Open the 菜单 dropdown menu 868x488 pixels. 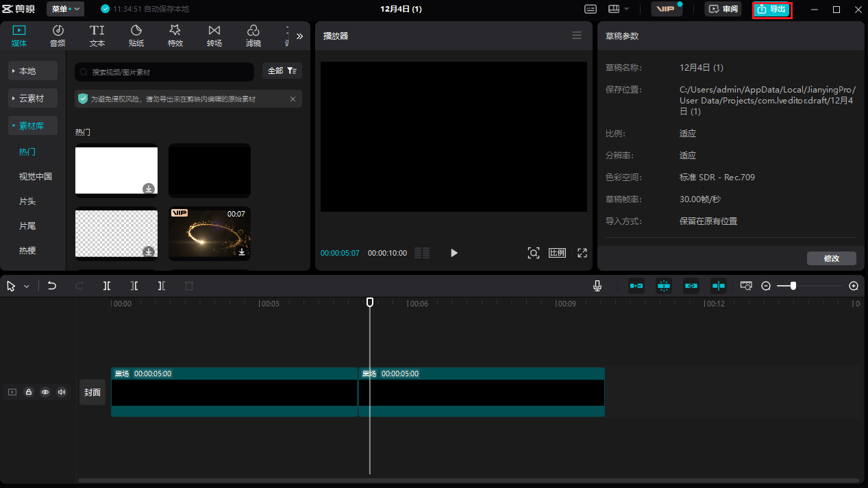(65, 9)
